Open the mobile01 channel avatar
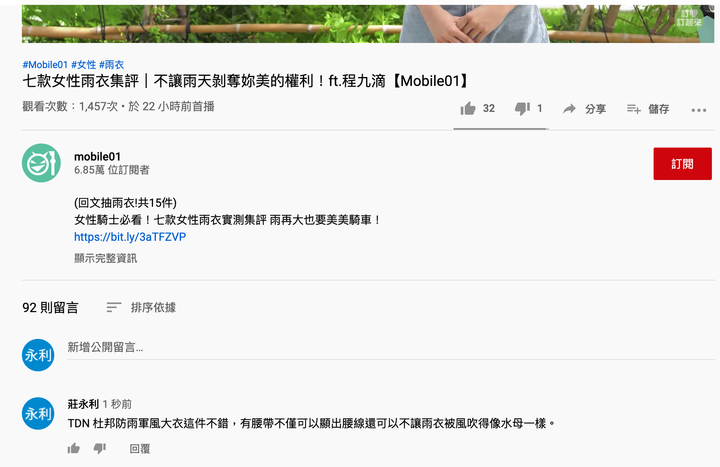 (41, 163)
